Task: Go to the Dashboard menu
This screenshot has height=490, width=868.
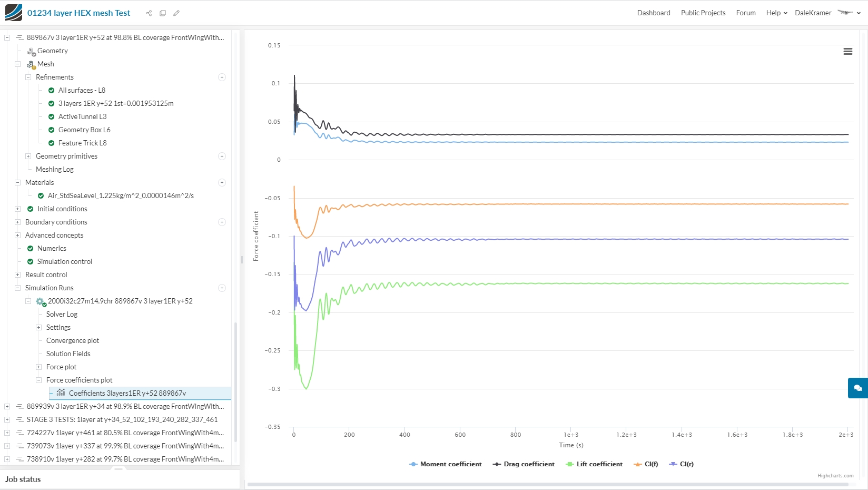Action: pyautogui.click(x=654, y=13)
